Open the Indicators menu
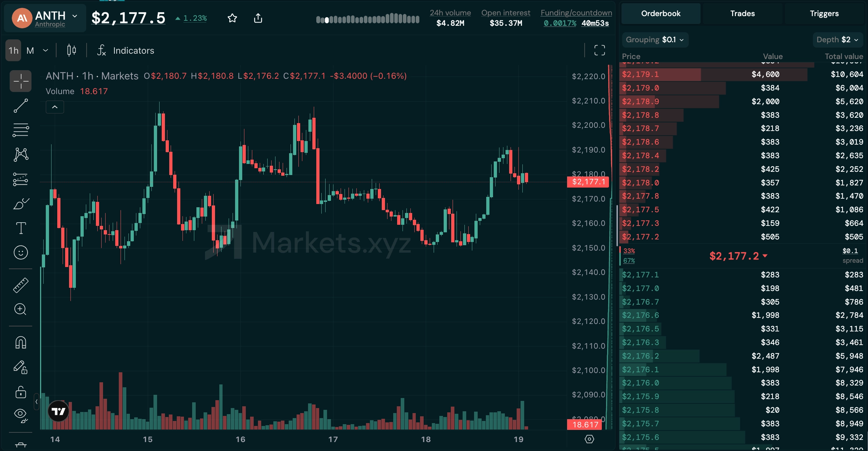The height and width of the screenshot is (451, 868). pyautogui.click(x=126, y=50)
